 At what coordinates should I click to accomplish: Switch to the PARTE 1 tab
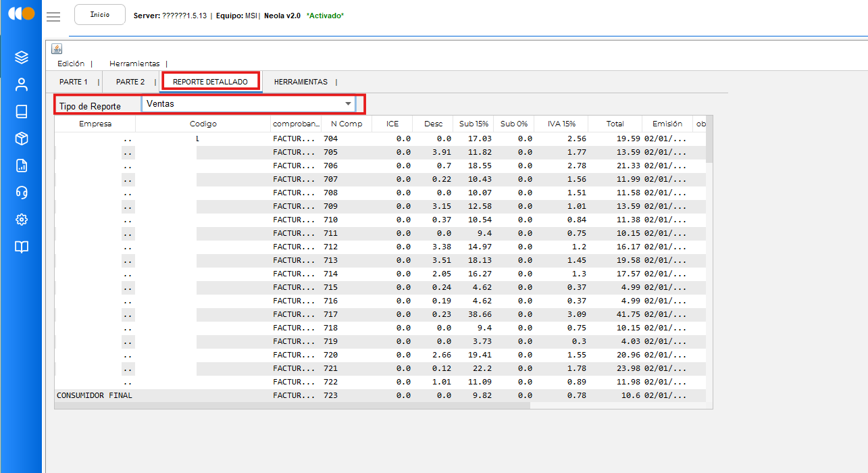click(x=74, y=82)
